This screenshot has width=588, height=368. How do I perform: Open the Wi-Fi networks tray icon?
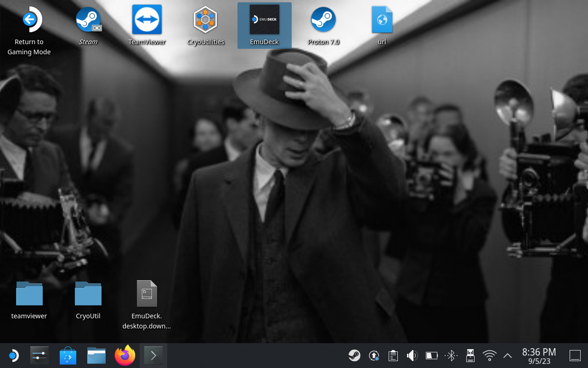(x=489, y=356)
